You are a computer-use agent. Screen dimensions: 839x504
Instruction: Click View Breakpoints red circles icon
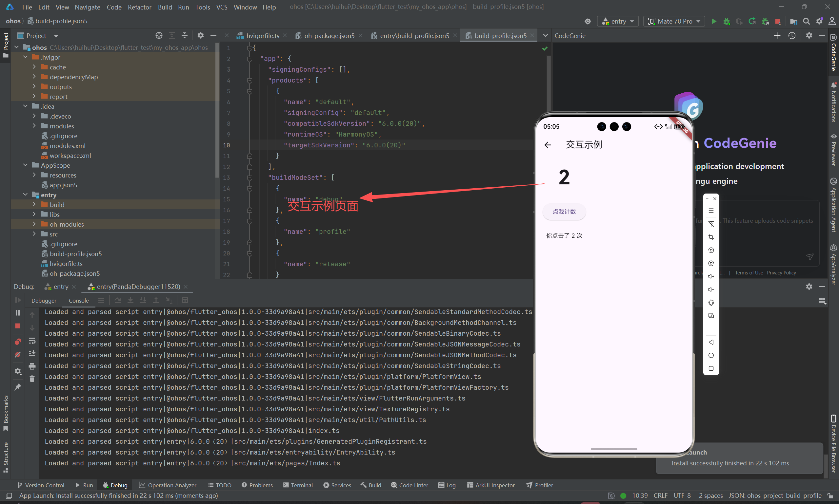point(18,341)
